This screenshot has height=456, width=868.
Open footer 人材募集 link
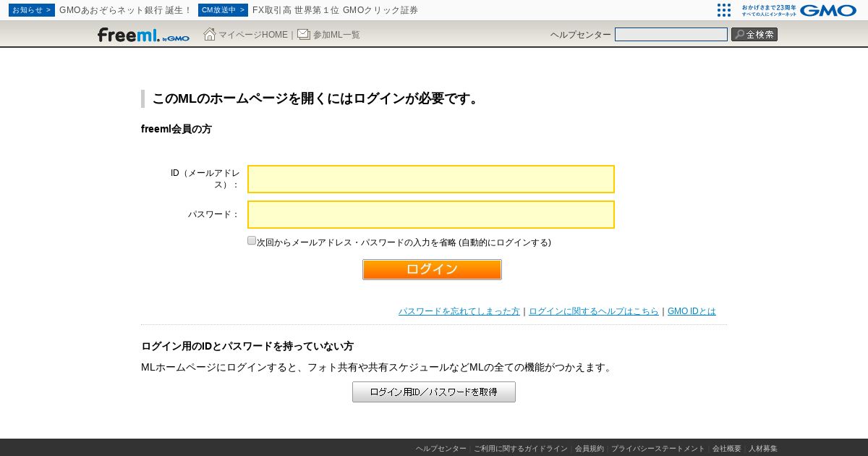point(763,449)
